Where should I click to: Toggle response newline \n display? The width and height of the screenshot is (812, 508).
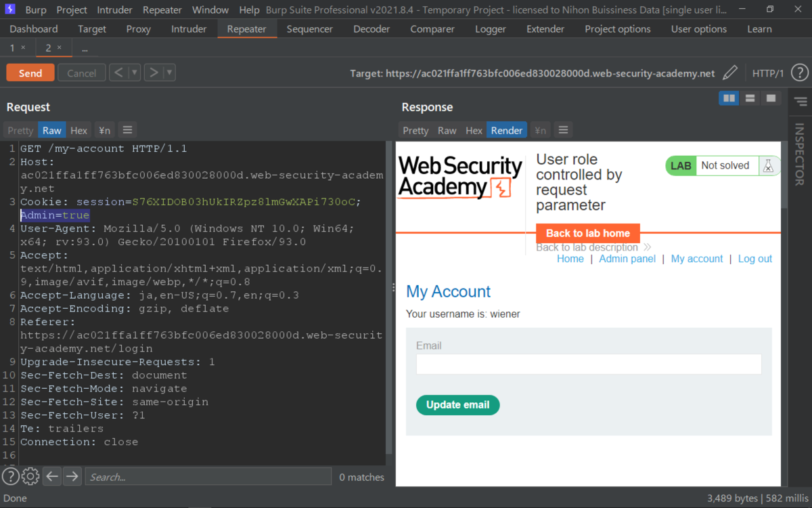[540, 130]
